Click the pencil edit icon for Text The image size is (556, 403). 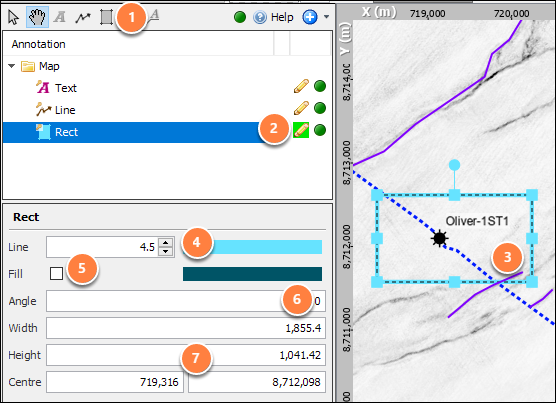point(301,86)
